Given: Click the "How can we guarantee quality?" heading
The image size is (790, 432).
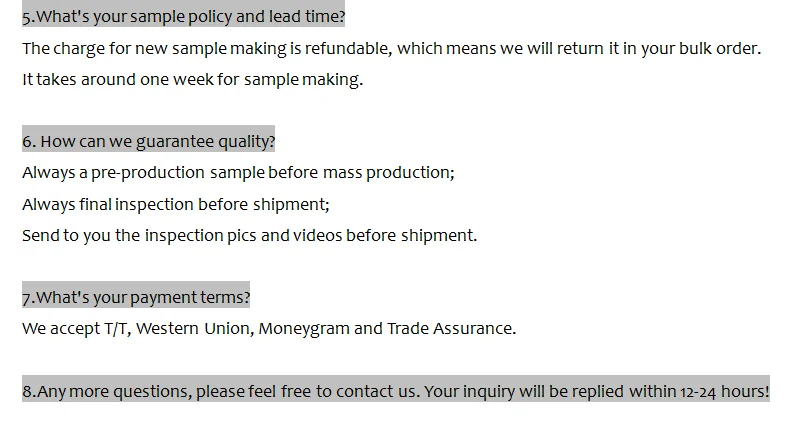Looking at the screenshot, I should click(x=148, y=142).
